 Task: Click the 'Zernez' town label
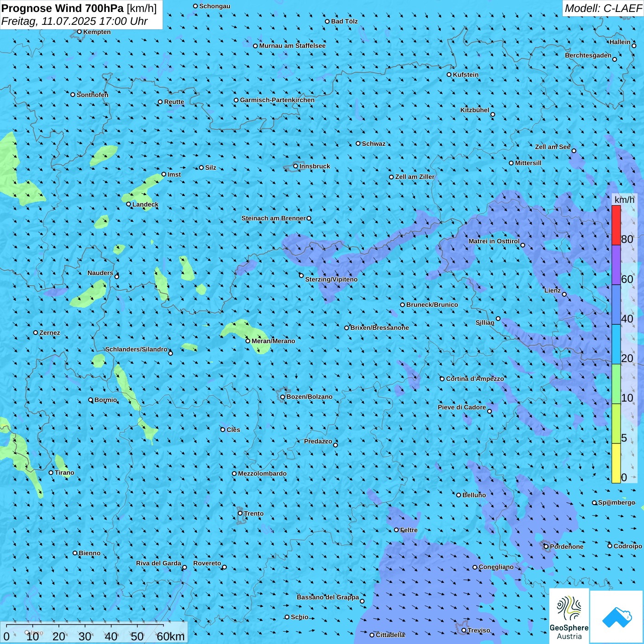tap(50, 333)
